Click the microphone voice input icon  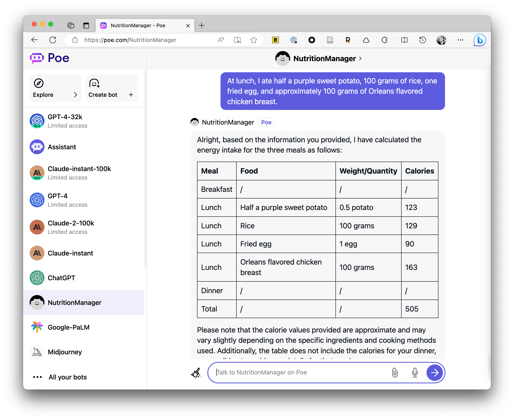point(415,373)
